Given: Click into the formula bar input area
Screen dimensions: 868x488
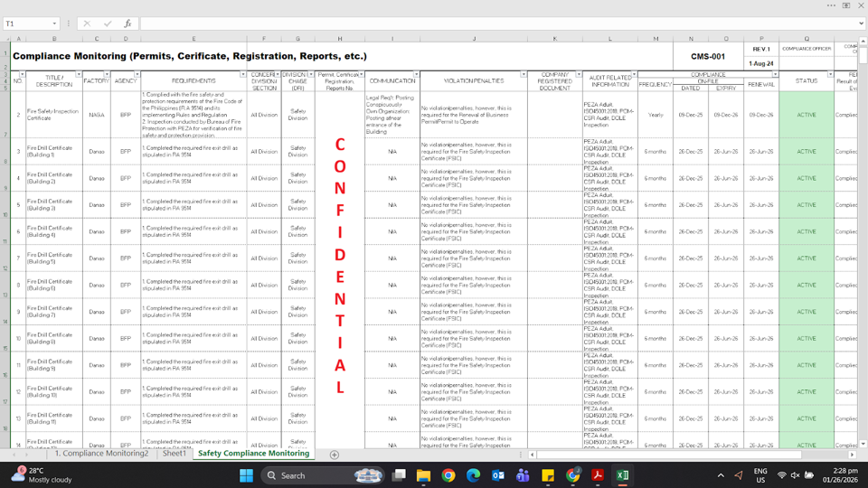Looking at the screenshot, I should 498,23.
